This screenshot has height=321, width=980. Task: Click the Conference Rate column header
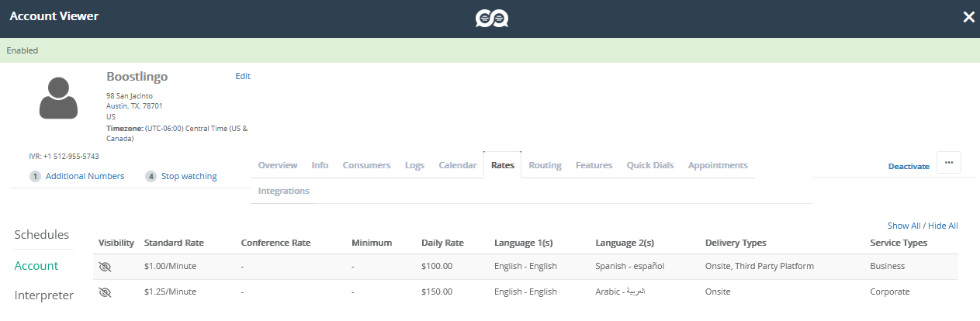[275, 243]
